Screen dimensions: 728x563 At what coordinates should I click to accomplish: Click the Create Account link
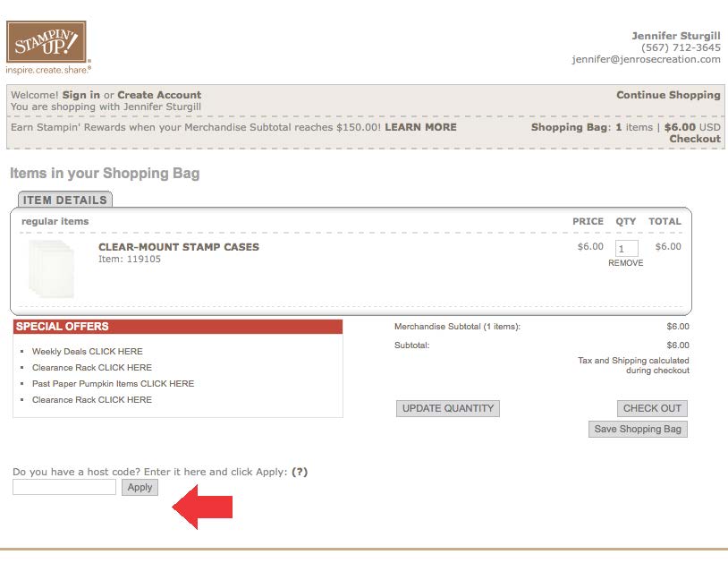(x=159, y=95)
